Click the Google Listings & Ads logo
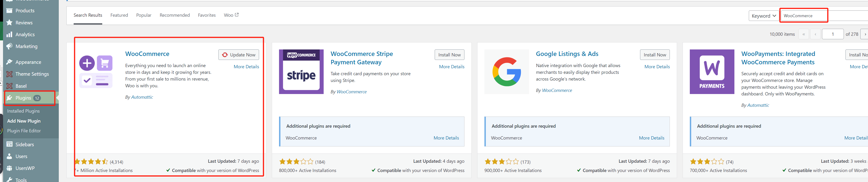The height and width of the screenshot is (182, 868). (506, 72)
